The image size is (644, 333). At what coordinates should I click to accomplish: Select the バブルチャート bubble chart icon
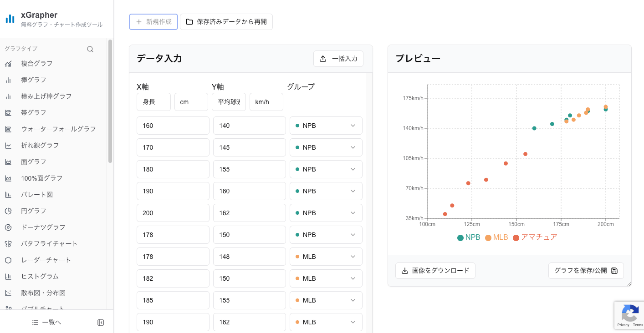point(9,309)
